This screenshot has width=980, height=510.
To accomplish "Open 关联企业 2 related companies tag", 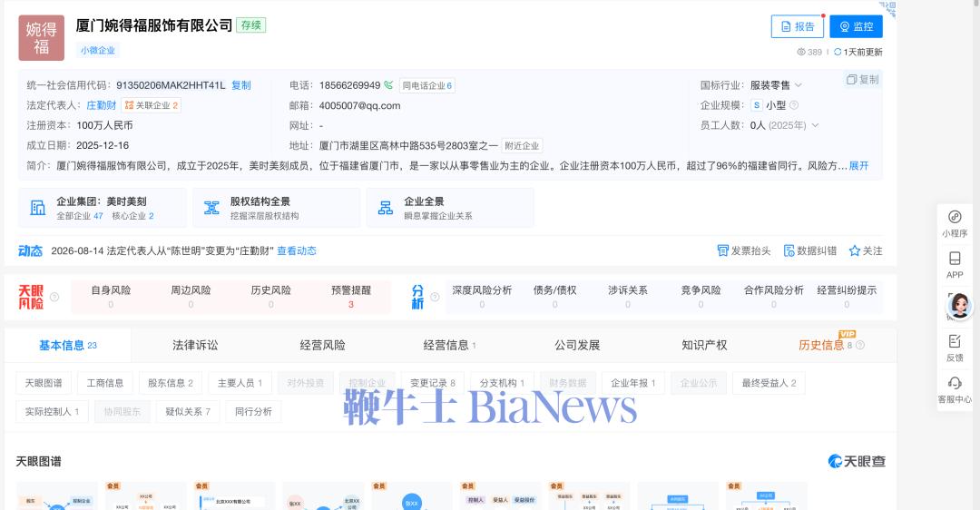I will click(x=152, y=105).
